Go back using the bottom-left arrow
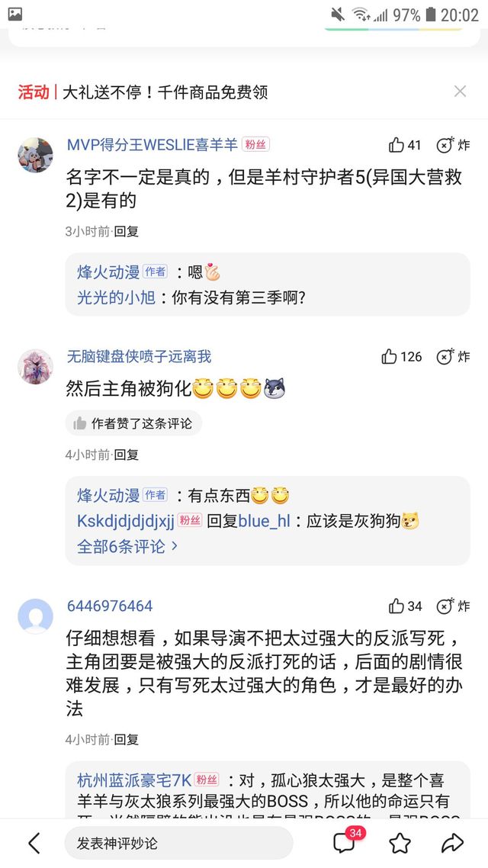This screenshot has width=488, height=868. pyautogui.click(x=34, y=843)
